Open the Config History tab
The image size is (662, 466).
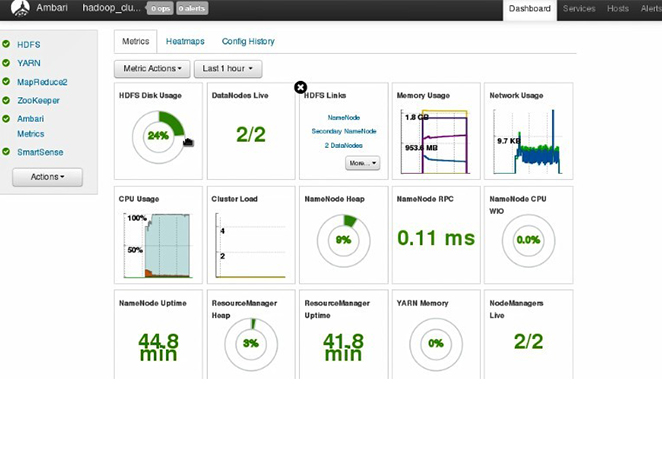tap(249, 42)
